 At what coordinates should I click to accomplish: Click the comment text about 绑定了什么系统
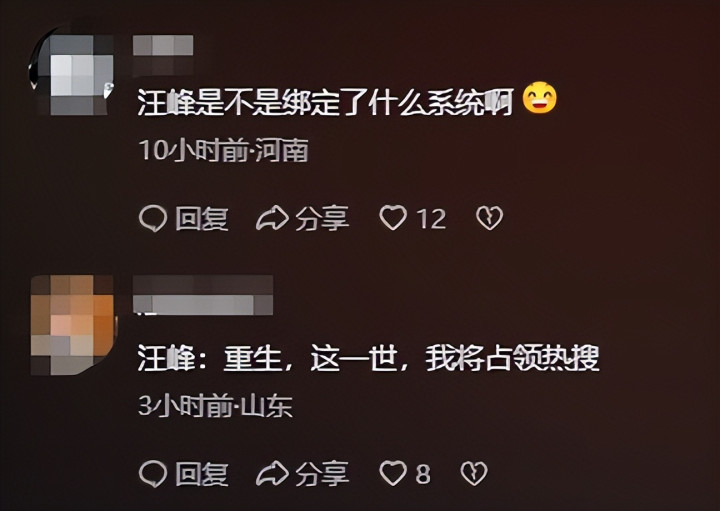[326, 102]
